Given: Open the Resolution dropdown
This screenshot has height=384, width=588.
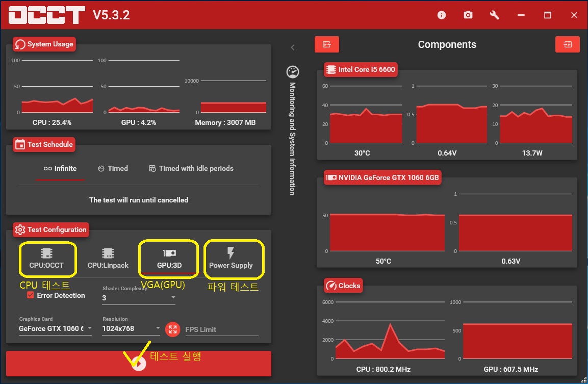Looking at the screenshot, I should pos(131,328).
